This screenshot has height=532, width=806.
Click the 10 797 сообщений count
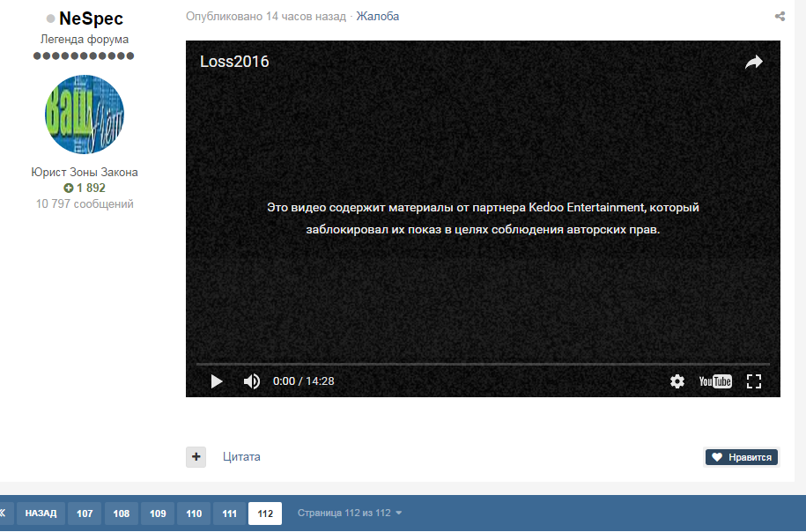[x=85, y=204]
